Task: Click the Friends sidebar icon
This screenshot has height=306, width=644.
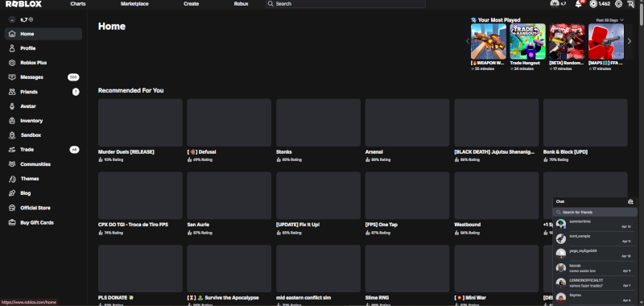Action: [x=12, y=92]
